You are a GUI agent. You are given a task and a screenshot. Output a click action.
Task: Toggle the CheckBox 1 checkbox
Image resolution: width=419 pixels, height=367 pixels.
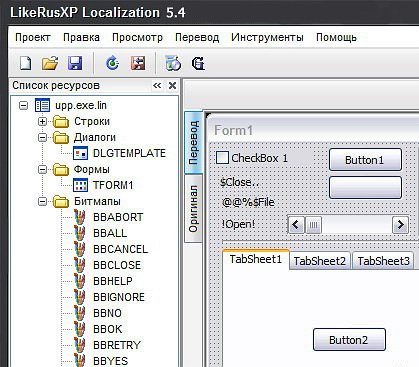[x=222, y=158]
